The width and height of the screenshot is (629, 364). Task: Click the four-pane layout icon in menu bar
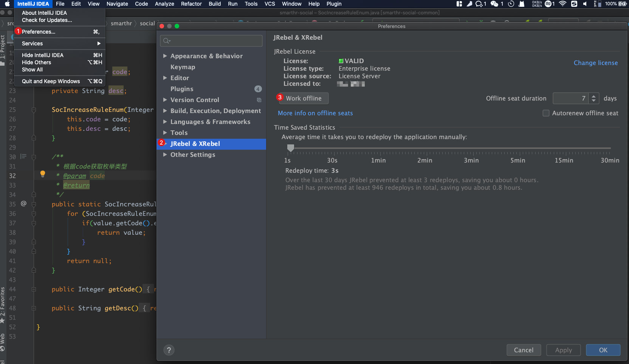coord(459,4)
